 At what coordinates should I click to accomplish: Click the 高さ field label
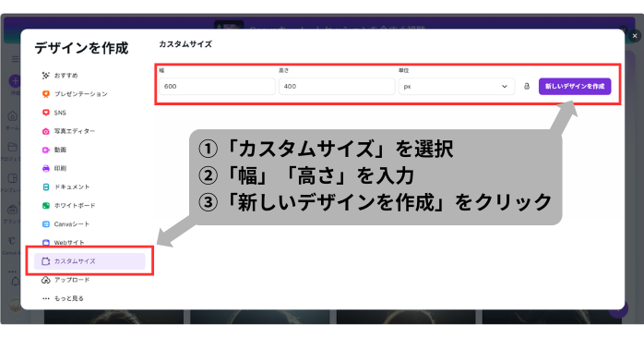(x=284, y=71)
